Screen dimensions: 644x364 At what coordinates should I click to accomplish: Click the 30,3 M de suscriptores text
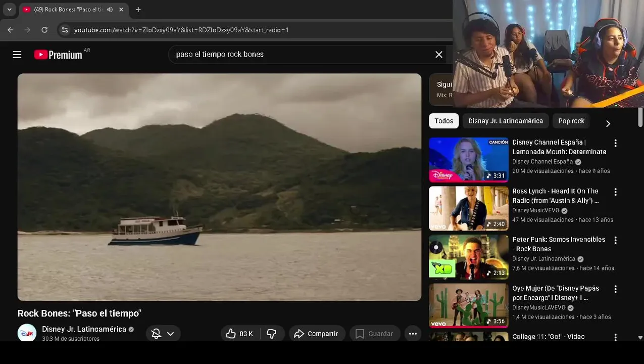point(71,339)
